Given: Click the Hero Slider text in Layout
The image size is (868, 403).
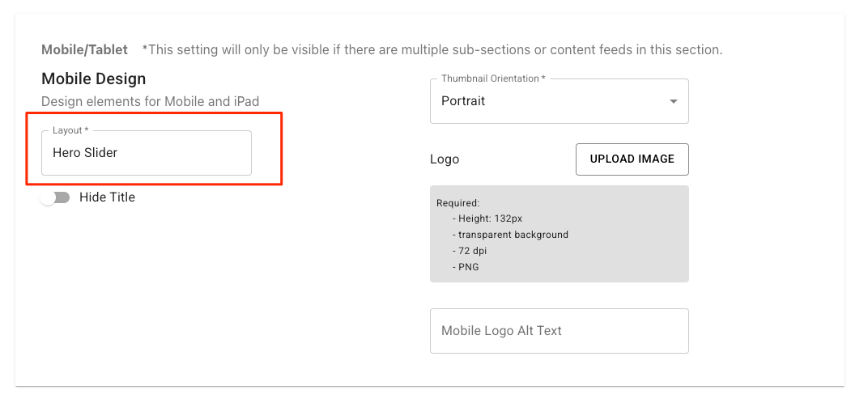Looking at the screenshot, I should [x=85, y=153].
